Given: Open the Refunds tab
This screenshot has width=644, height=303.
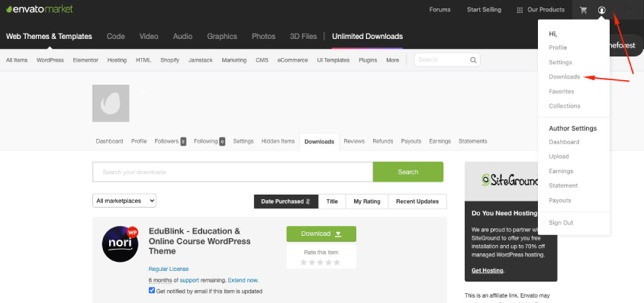Looking at the screenshot, I should 383,141.
